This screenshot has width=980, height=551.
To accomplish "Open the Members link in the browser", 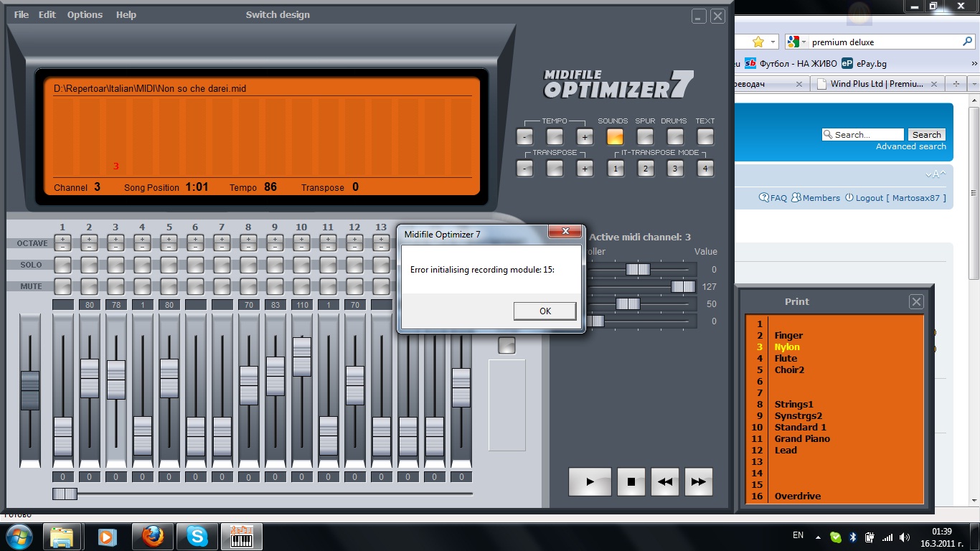I will tap(816, 198).
